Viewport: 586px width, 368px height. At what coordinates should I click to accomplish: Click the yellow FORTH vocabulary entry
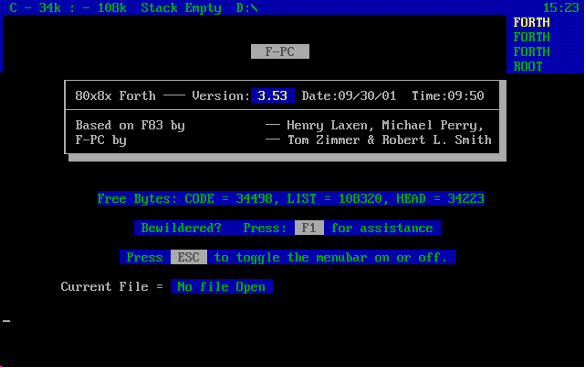coord(531,22)
